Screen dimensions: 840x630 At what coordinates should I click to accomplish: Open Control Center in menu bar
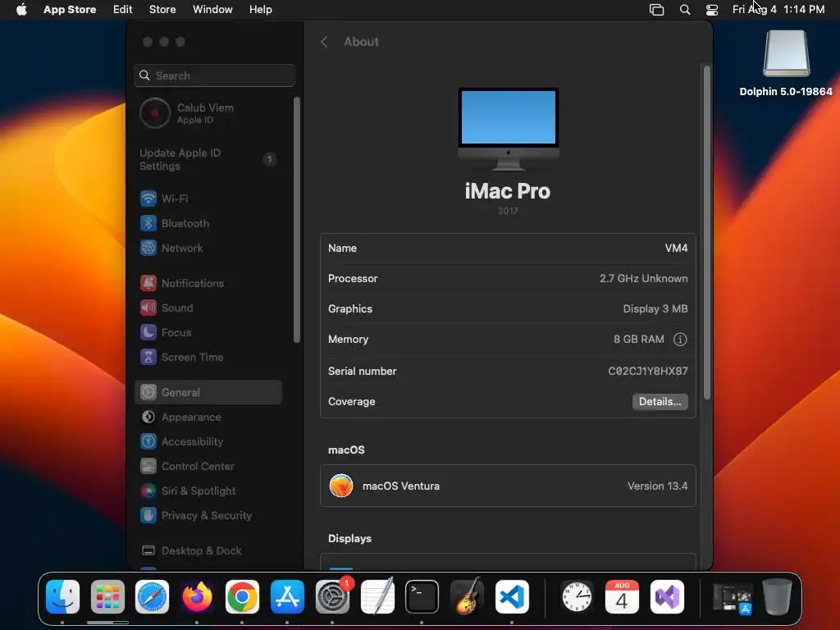click(712, 10)
